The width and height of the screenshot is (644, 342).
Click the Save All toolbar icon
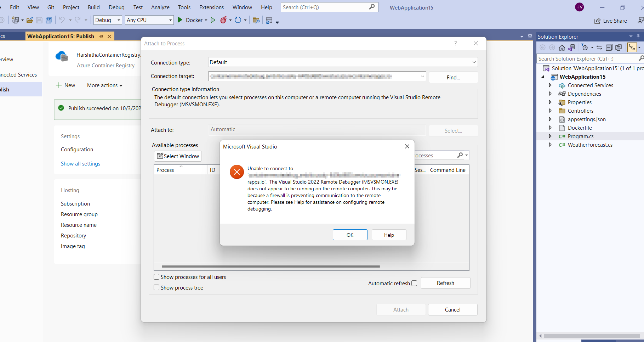(49, 20)
